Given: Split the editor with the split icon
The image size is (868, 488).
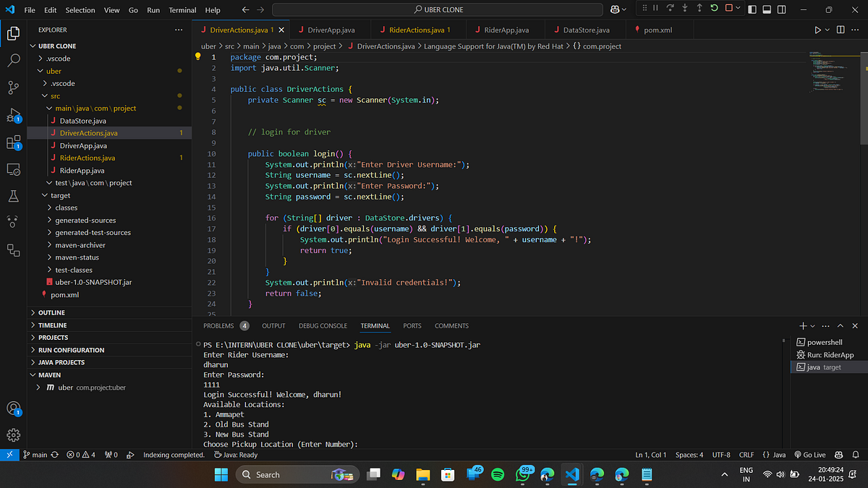Looking at the screenshot, I should pyautogui.click(x=839, y=30).
